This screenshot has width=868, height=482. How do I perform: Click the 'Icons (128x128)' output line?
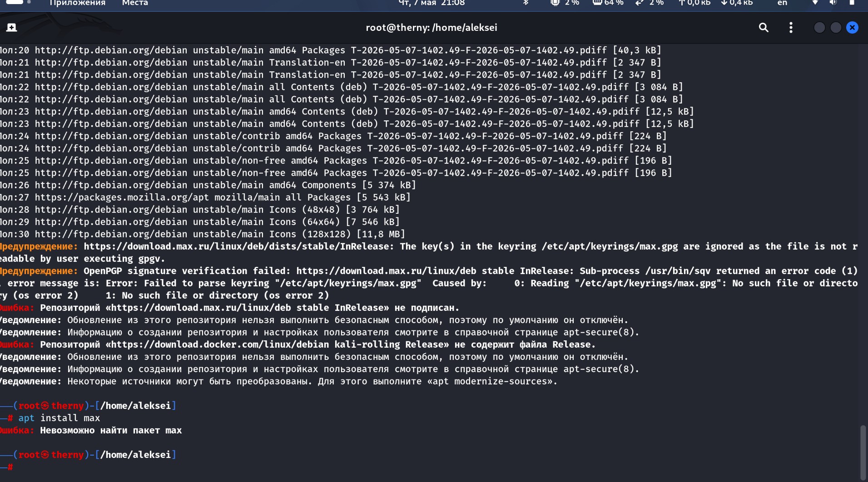[203, 234]
